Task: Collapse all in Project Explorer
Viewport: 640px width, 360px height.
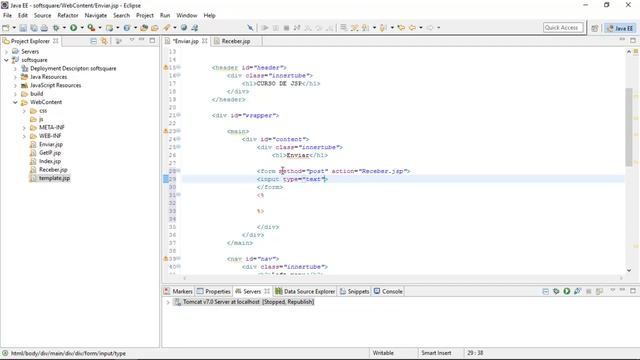Action: 93,41
